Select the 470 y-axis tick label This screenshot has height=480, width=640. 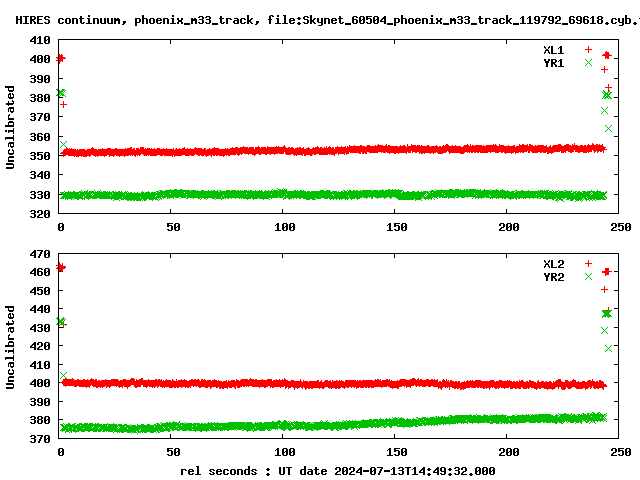[40, 254]
